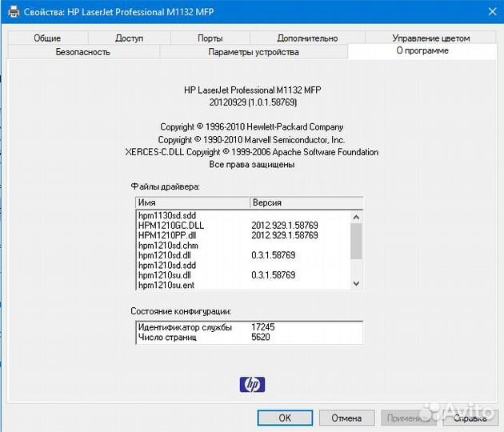
Task: Click the HP logo icon
Action: (x=252, y=385)
